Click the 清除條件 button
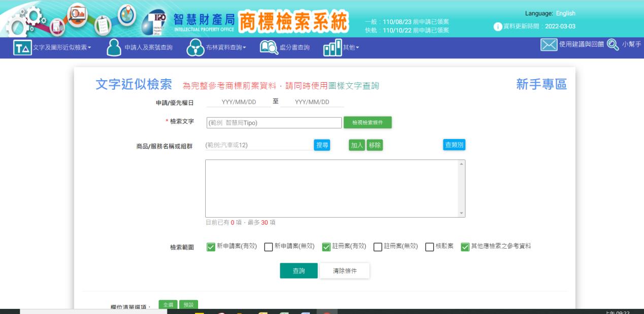Image resolution: width=644 pixels, height=314 pixels. click(x=345, y=271)
